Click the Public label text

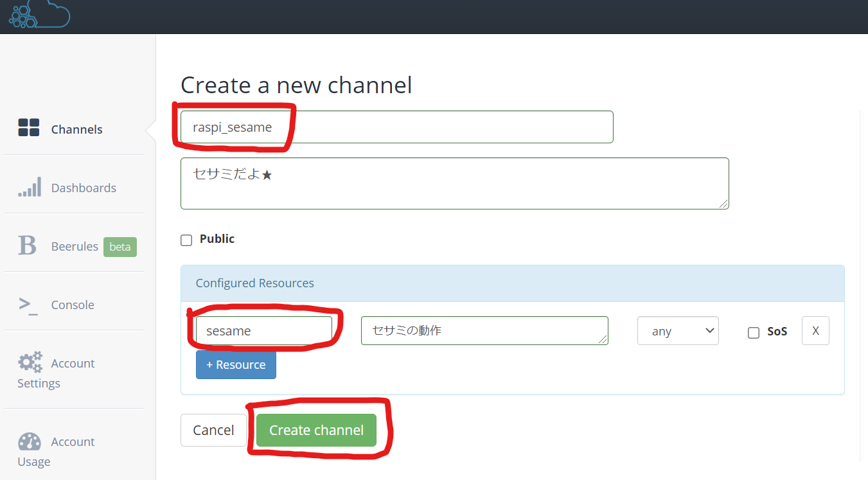217,238
